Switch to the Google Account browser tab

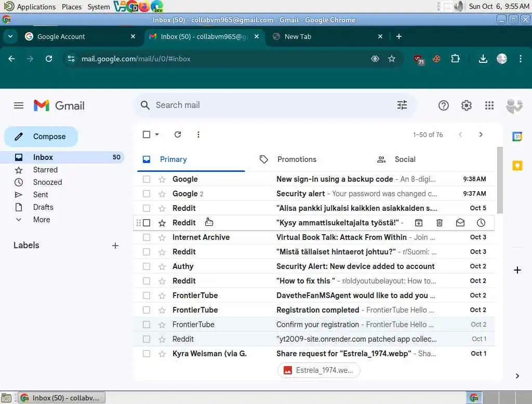[x=80, y=37]
